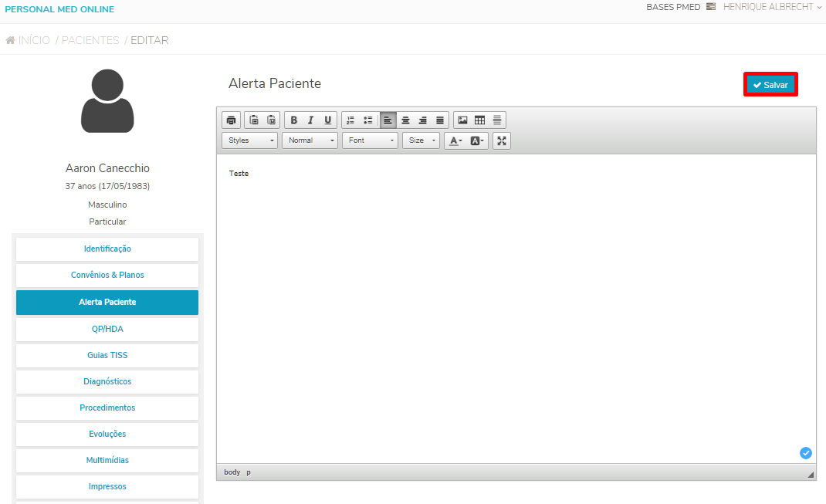826x504 pixels.
Task: Click the age text 37 anos (17/05/1983)
Action: click(x=107, y=187)
